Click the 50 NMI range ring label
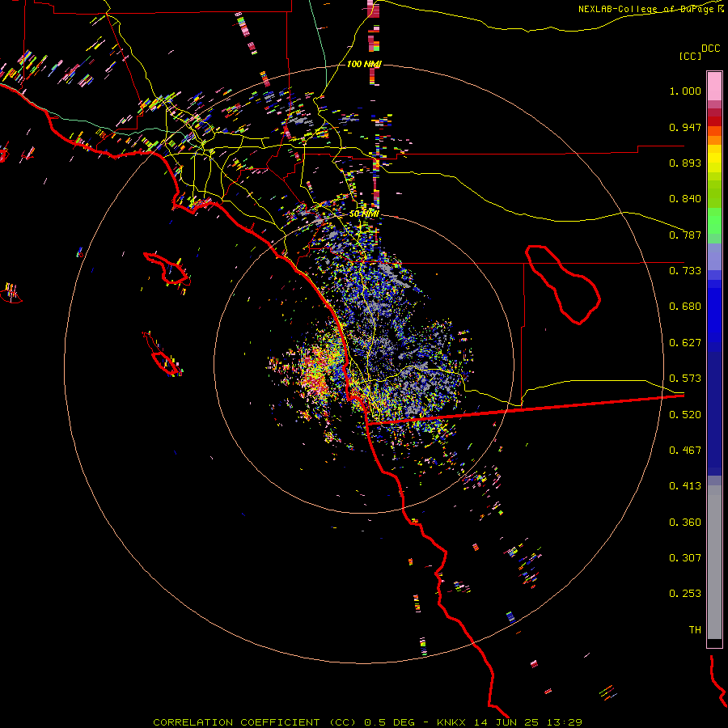Screen dimensions: 728x728 [364, 214]
